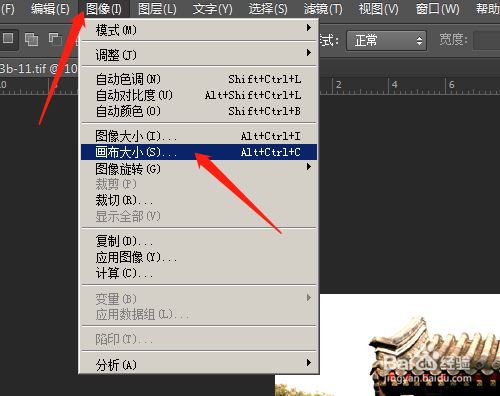Select the new selection mode icon
Screen dimensions: 500x396
pos(8,38)
